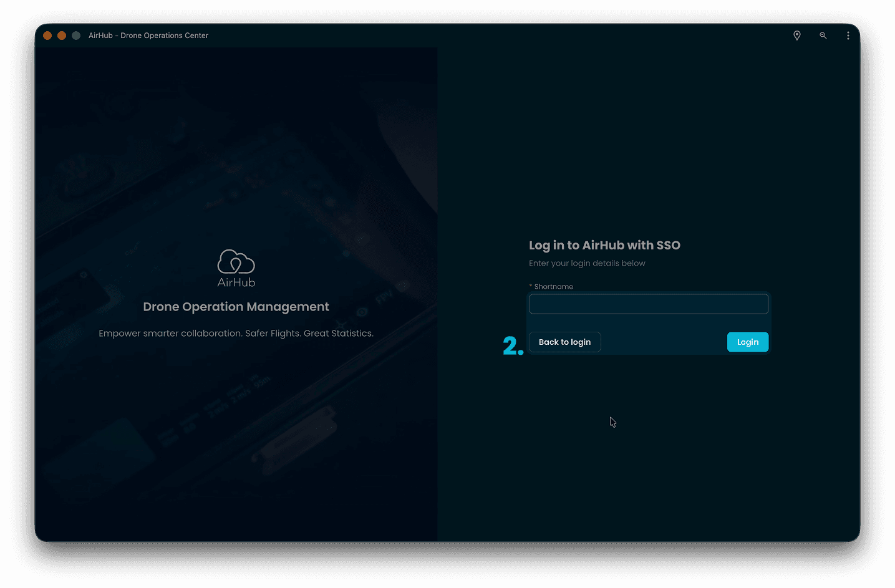Image resolution: width=895 pixels, height=588 pixels.
Task: Click the AirHub cloud logo
Action: point(236,262)
